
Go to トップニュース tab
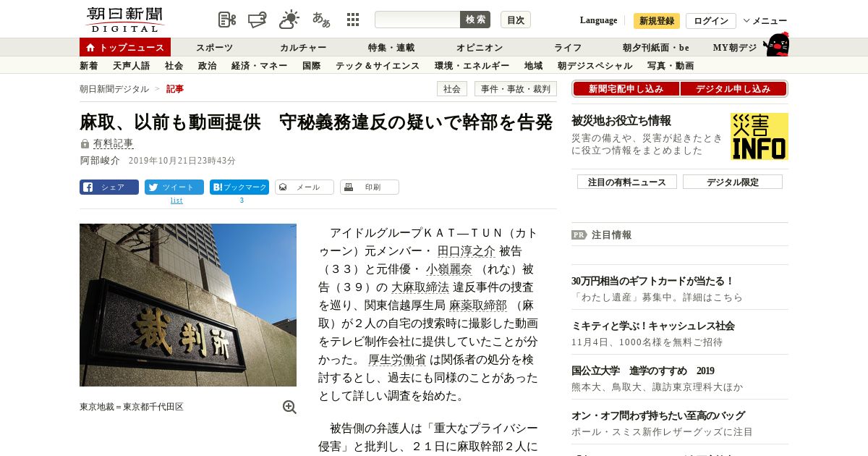tap(125, 47)
